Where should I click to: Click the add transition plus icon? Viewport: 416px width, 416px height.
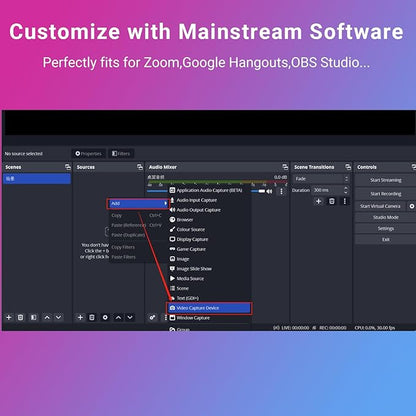(x=319, y=201)
